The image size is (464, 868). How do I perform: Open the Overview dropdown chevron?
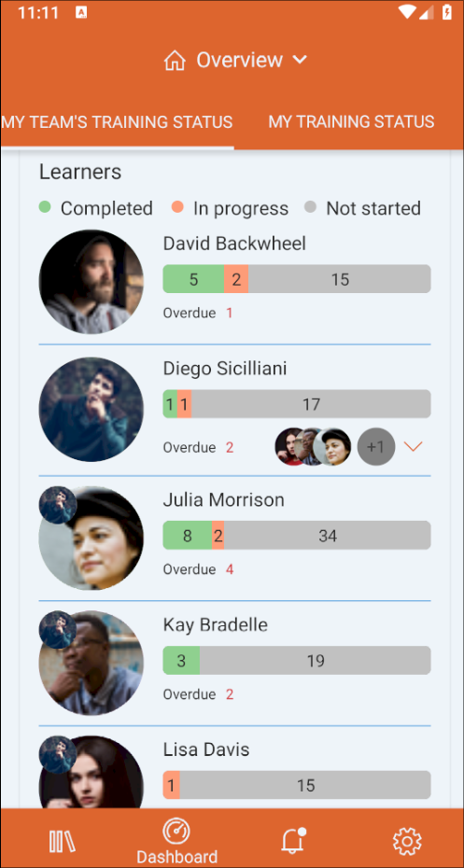coord(300,60)
